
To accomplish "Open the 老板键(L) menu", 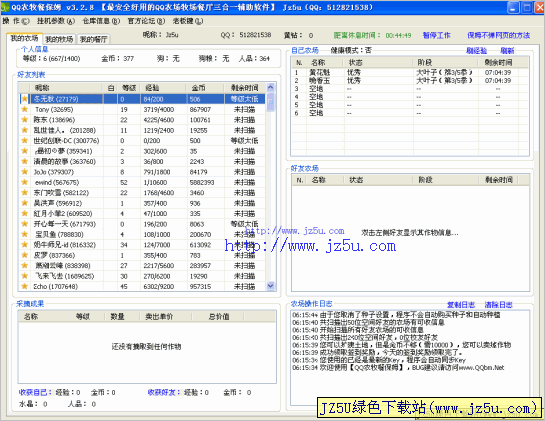I will tap(188, 21).
